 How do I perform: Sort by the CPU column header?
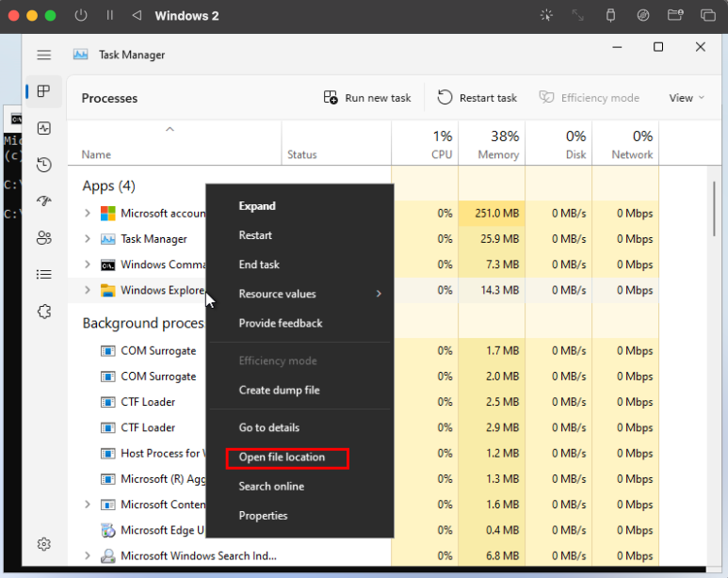point(425,144)
